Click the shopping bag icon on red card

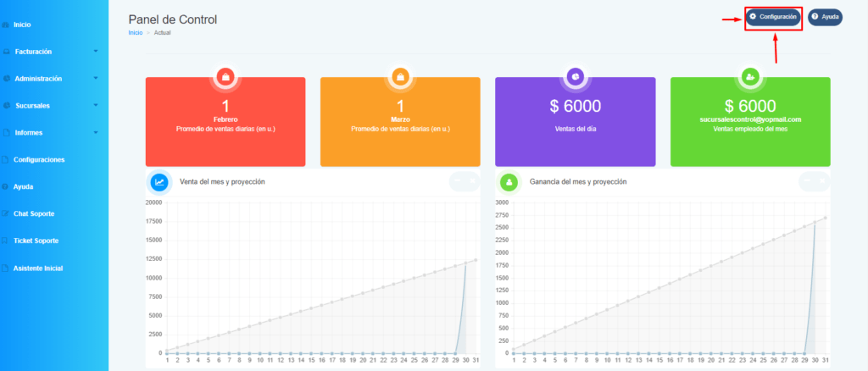(225, 77)
